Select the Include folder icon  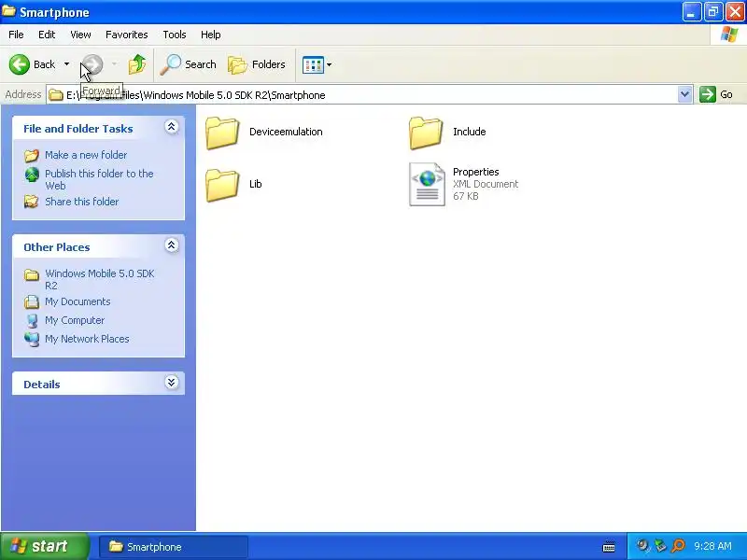tap(426, 133)
